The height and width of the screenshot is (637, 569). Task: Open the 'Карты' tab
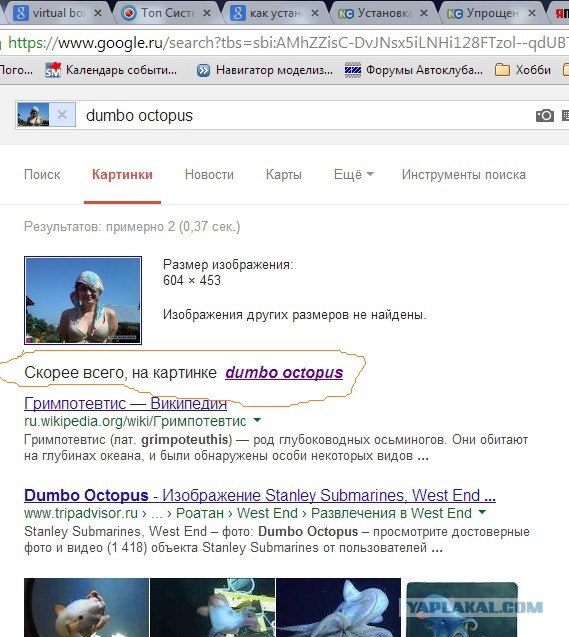[x=283, y=175]
